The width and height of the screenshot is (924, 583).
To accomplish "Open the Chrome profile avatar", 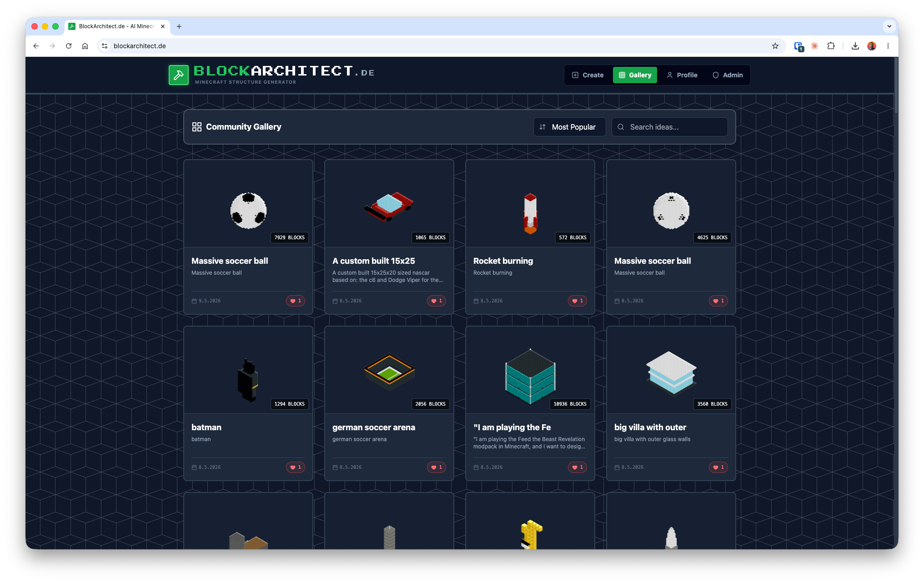I will tap(872, 46).
